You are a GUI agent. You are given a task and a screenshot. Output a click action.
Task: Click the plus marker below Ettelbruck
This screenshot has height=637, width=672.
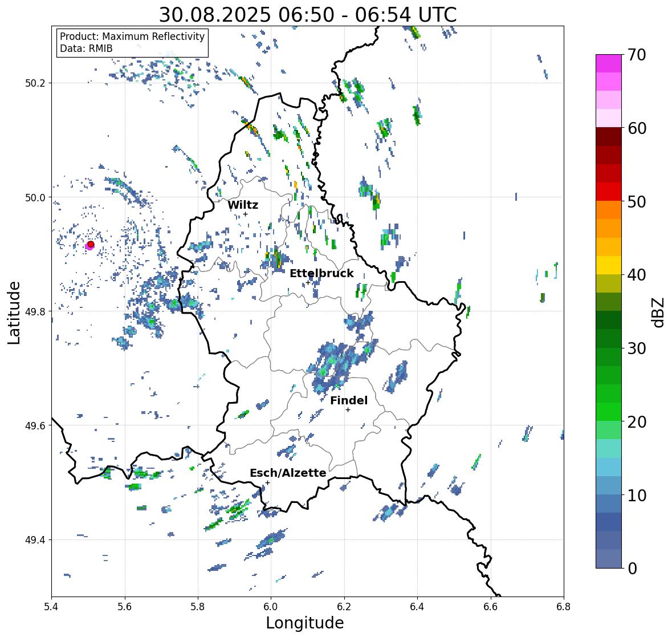pyautogui.click(x=308, y=282)
